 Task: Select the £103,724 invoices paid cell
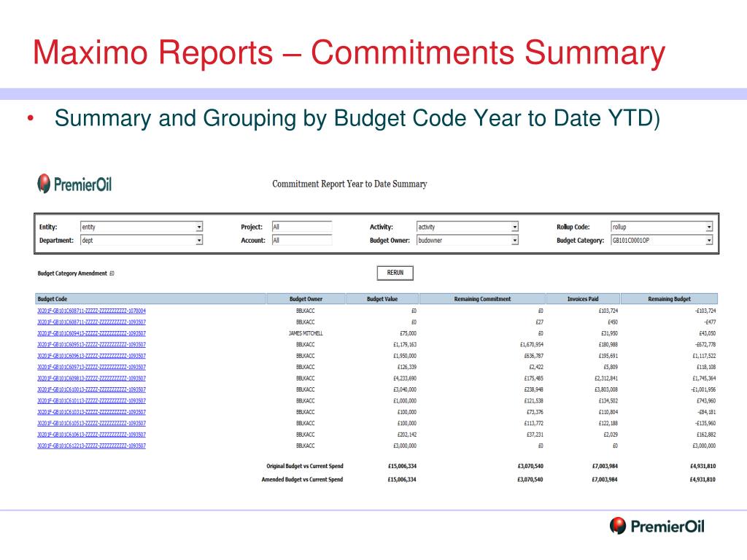pos(608,311)
